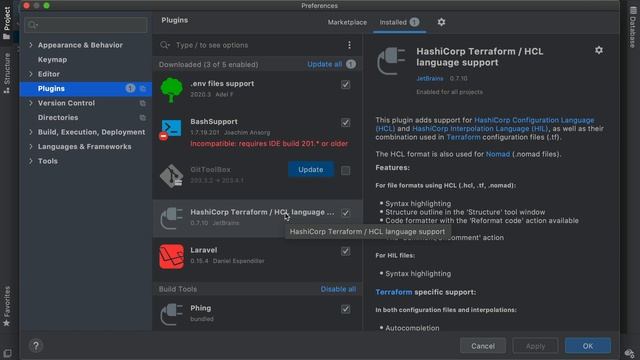Open the HashiCorp Configuration Language link
The height and width of the screenshot is (360, 640).
[534, 120]
